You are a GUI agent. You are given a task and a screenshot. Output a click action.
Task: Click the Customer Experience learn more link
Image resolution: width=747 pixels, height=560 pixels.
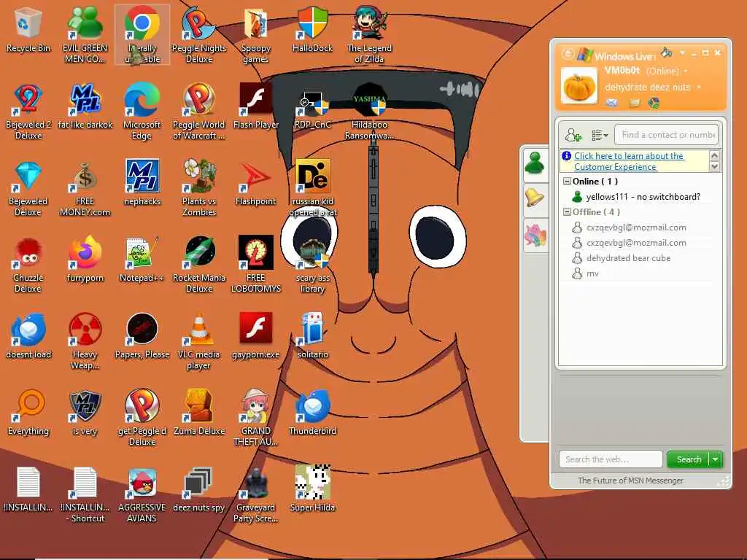pyautogui.click(x=629, y=161)
